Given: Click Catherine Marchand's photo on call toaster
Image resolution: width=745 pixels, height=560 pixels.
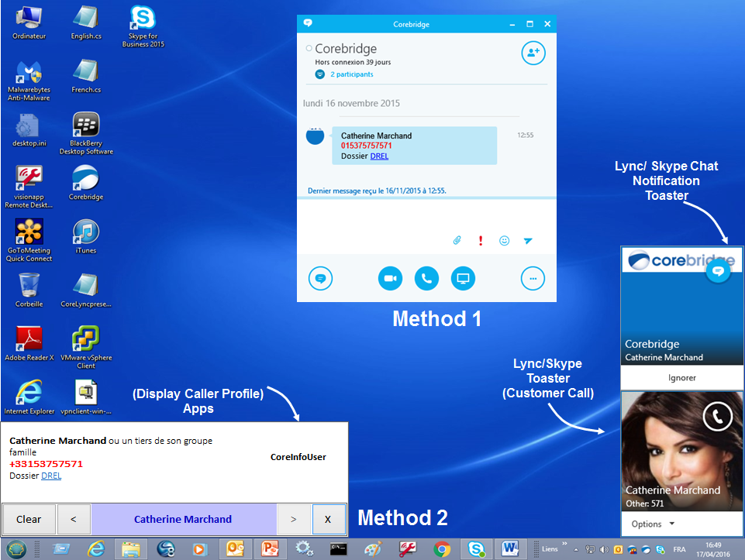Looking at the screenshot, I should pos(681,451).
